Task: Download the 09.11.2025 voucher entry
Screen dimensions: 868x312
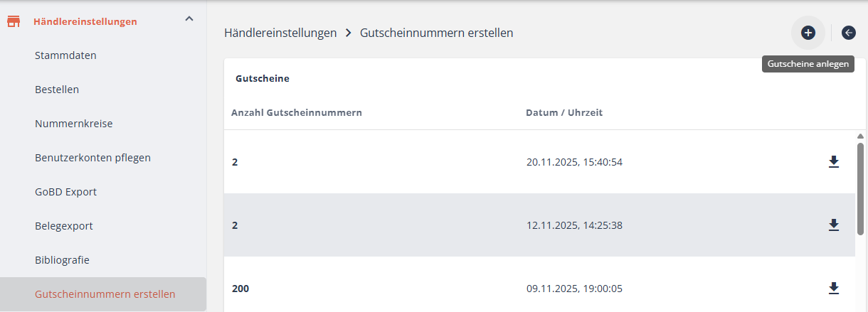Action: pos(834,289)
